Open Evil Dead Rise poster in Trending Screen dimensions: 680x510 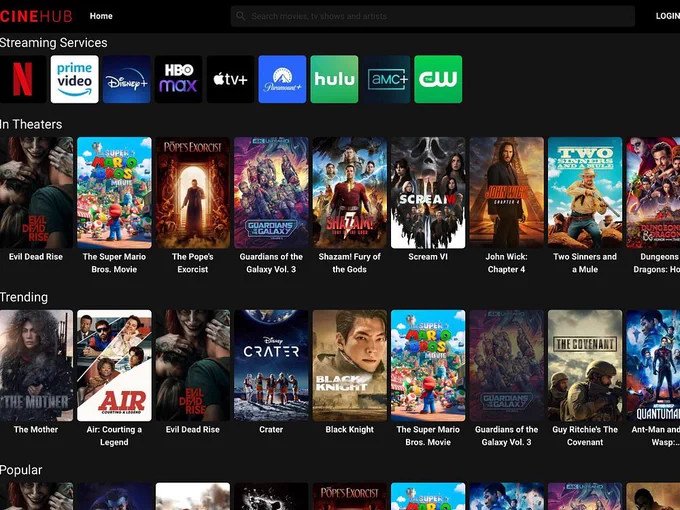193,365
